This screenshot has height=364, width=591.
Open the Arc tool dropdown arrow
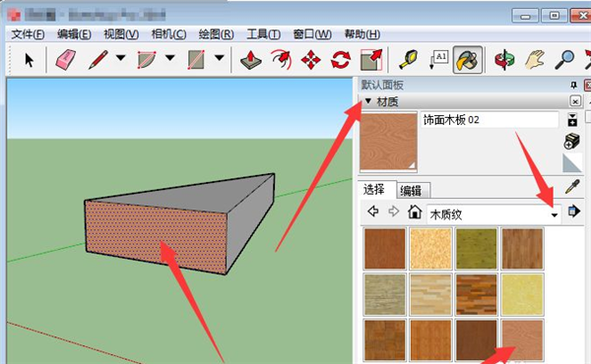(170, 58)
